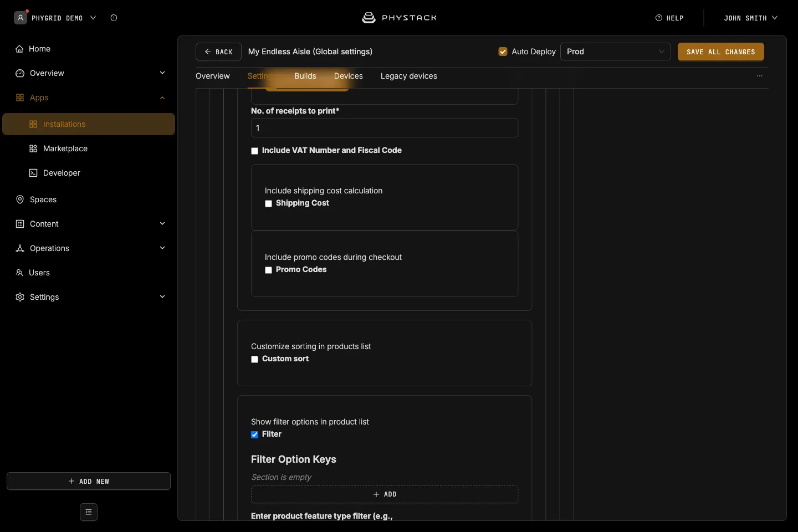Enable the Custom sort checkbox
798x532 pixels.
255,359
